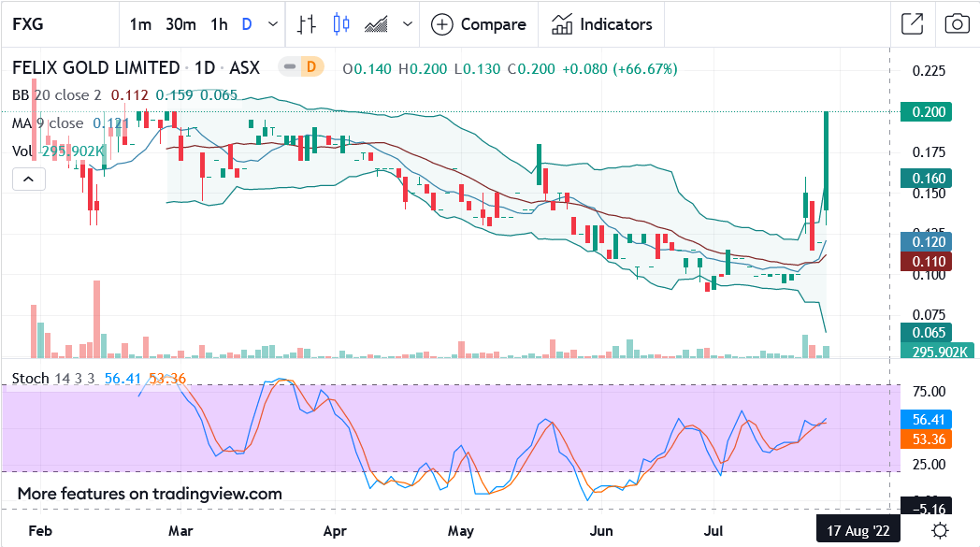Select the D daily interval
The height and width of the screenshot is (547, 980).
247,24
